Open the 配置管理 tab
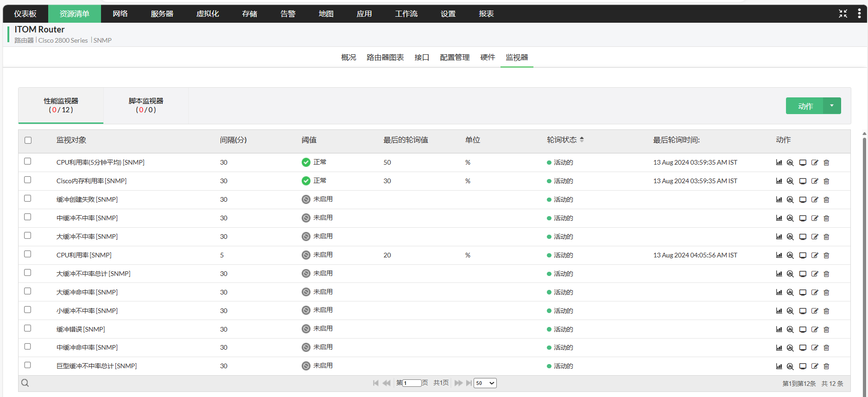The image size is (868, 397). (455, 58)
